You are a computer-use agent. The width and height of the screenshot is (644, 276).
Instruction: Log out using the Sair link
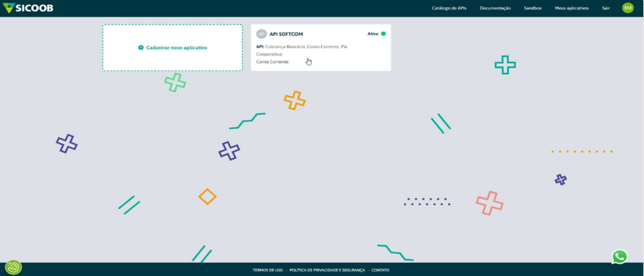pos(606,8)
